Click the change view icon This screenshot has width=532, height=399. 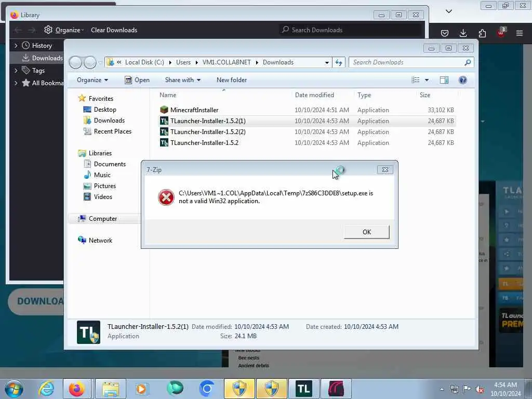415,80
